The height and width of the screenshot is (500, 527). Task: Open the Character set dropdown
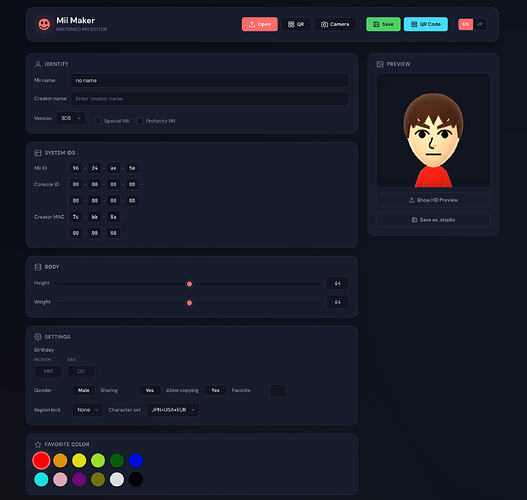173,410
